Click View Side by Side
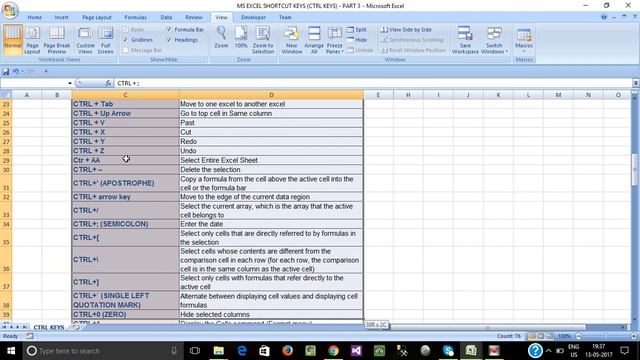 [406, 29]
